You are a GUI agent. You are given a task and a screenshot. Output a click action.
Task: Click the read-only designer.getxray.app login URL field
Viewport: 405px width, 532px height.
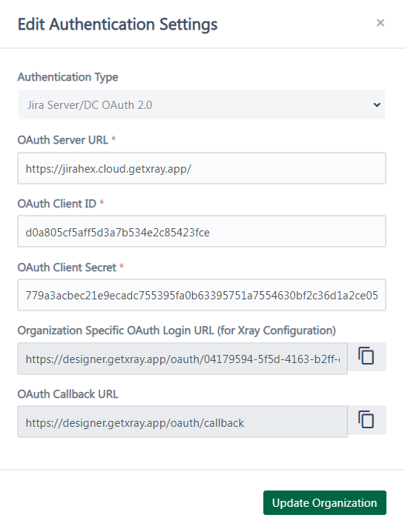coord(182,359)
